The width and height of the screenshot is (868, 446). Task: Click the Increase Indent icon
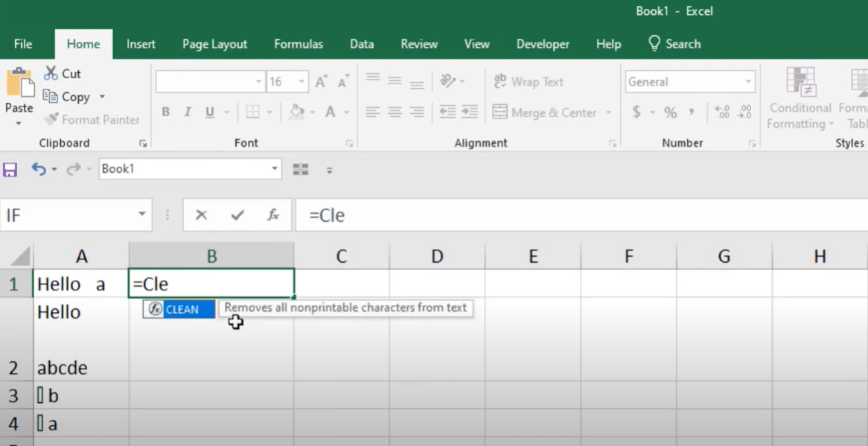pyautogui.click(x=470, y=112)
